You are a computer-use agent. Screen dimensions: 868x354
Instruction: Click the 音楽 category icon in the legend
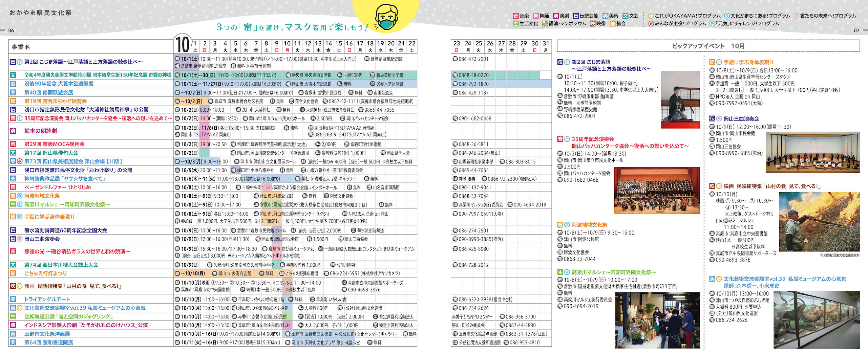pos(515,16)
